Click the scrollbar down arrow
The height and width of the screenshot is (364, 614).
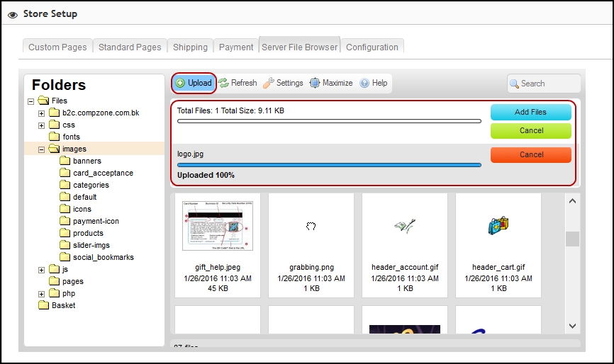click(572, 326)
